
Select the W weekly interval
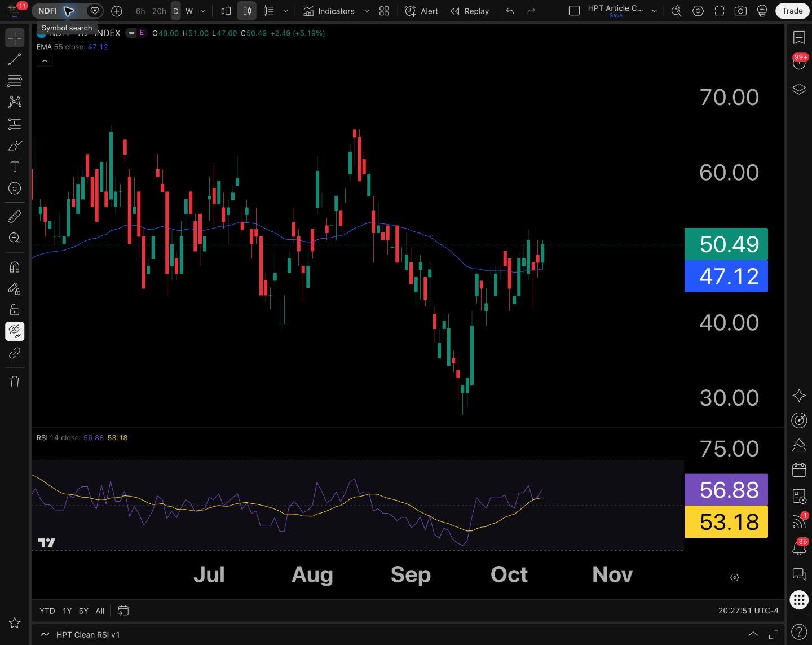(189, 11)
